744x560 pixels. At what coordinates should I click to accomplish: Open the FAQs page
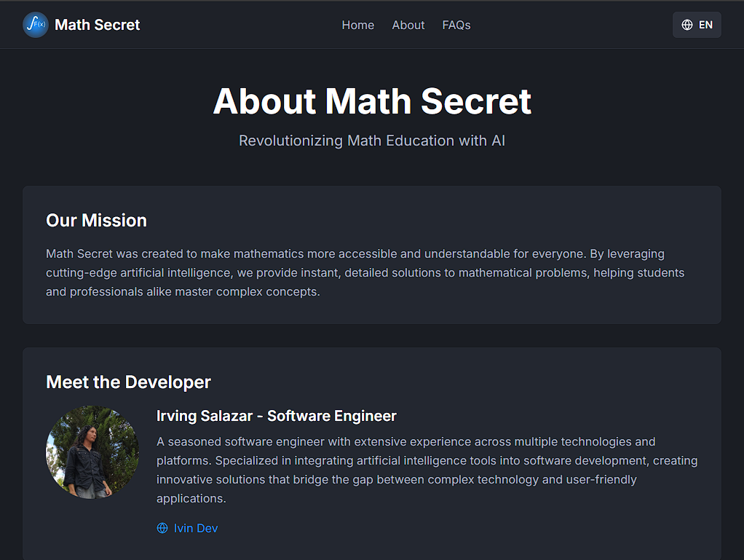(x=456, y=25)
